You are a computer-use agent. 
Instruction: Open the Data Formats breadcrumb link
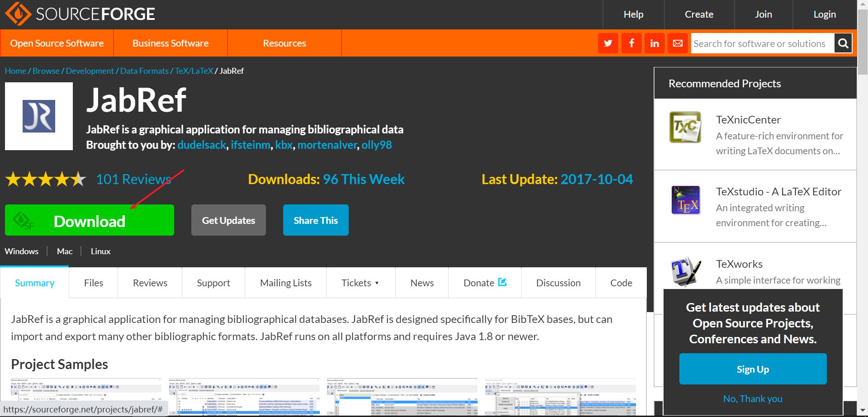(144, 71)
